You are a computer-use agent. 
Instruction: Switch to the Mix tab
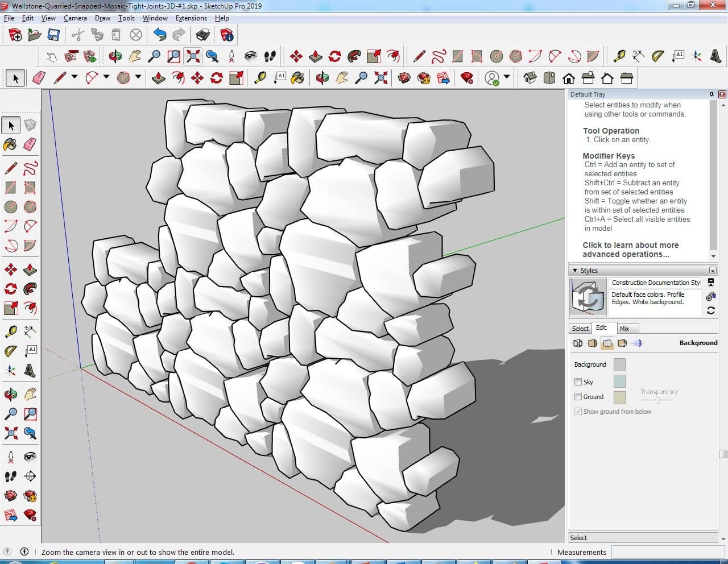point(624,329)
